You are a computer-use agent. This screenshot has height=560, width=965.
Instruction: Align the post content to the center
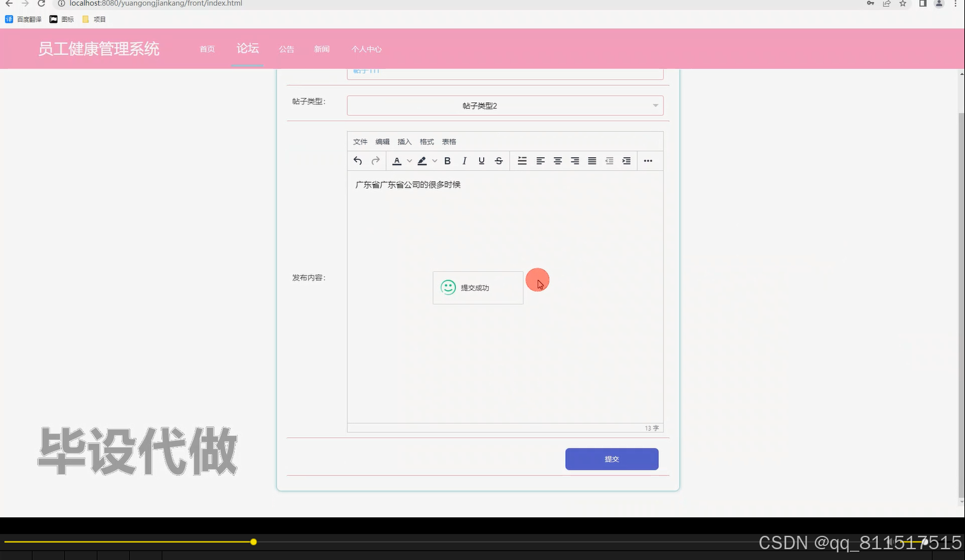click(558, 160)
